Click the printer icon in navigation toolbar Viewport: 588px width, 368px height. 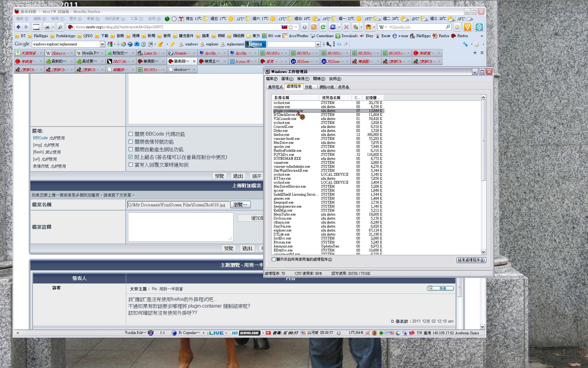point(47,27)
